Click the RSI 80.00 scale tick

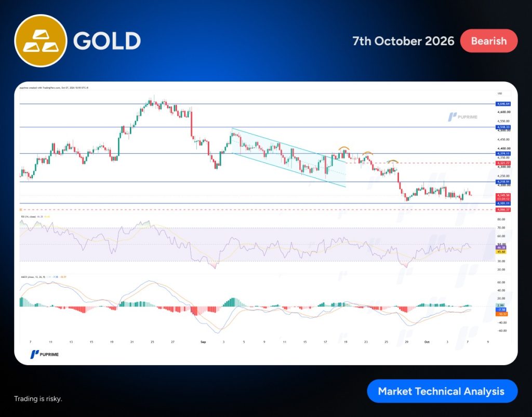[x=501, y=219]
